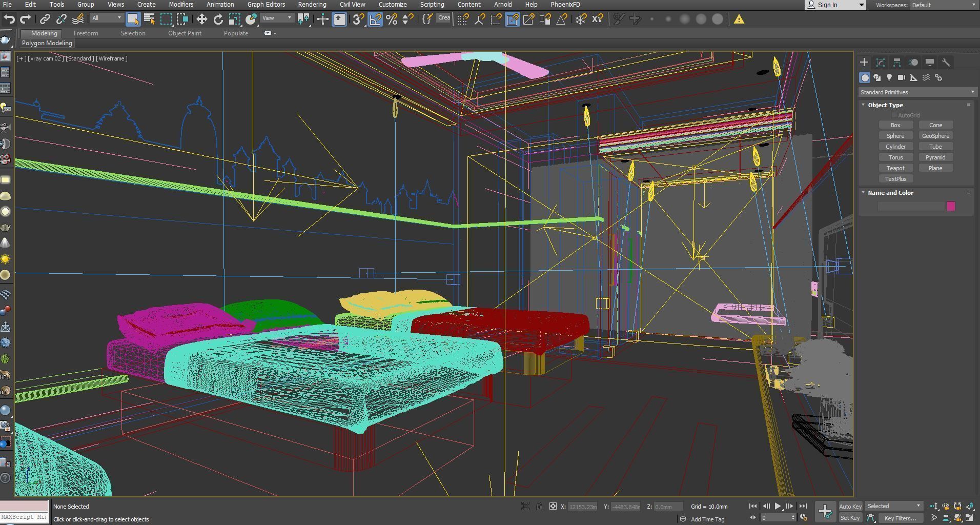The height and width of the screenshot is (525, 980).
Task: Open the Motion command panel tab
Action: tap(913, 63)
